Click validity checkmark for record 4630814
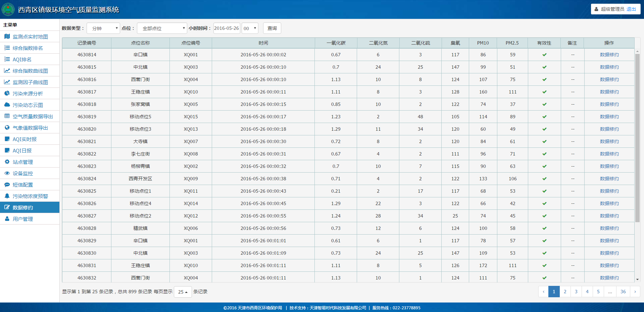This screenshot has height=312, width=644. [544, 55]
